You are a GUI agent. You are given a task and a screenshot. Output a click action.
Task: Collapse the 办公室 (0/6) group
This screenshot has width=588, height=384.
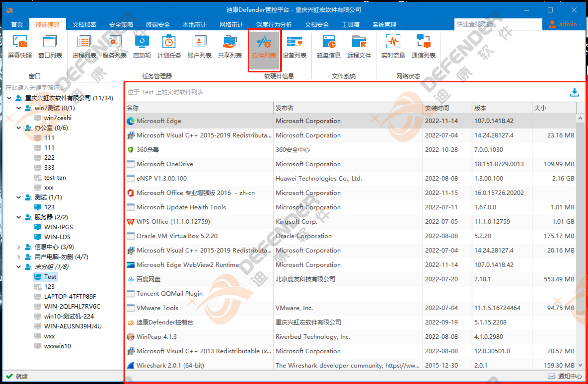point(19,128)
